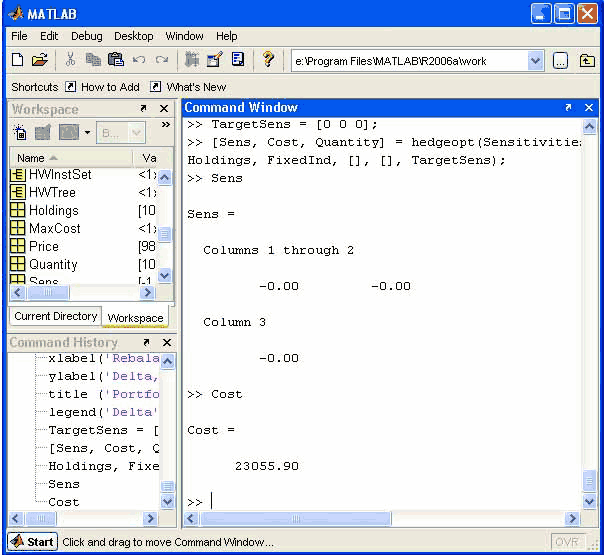Click Workspace scroll down arrow
The image size is (604, 555).
pos(164,275)
